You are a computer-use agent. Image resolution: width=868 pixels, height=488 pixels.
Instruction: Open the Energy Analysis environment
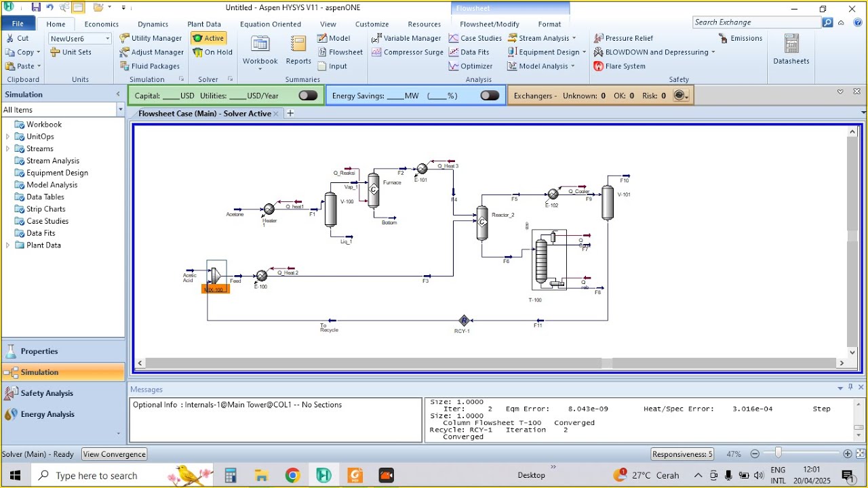tap(63, 414)
